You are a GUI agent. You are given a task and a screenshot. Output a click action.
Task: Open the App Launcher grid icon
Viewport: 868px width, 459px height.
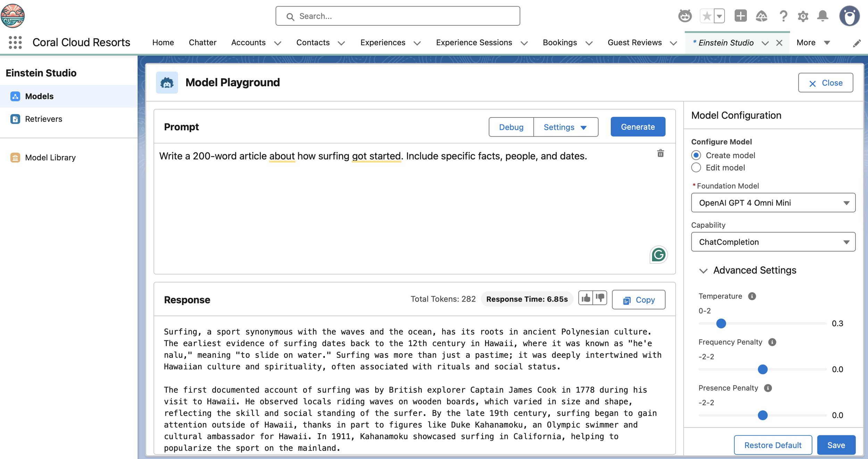(x=15, y=42)
